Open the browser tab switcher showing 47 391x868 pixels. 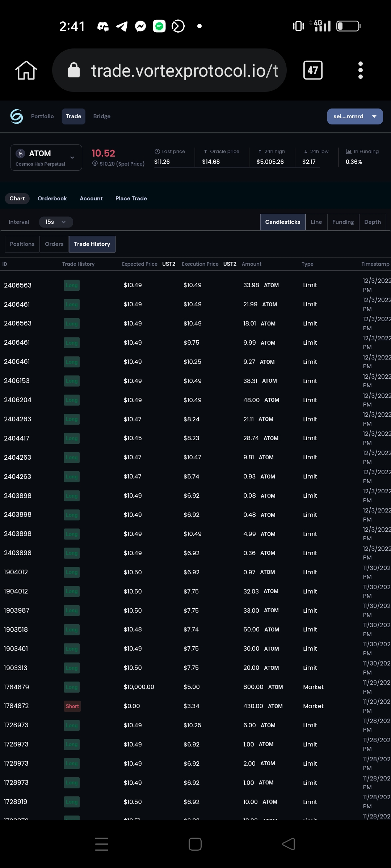coord(313,70)
